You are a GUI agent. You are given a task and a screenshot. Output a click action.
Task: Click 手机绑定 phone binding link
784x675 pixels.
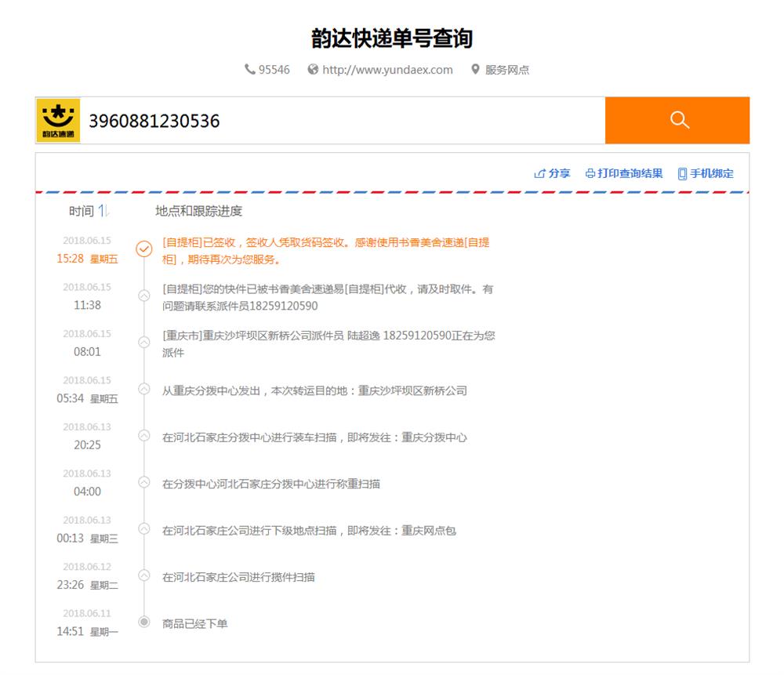click(712, 173)
